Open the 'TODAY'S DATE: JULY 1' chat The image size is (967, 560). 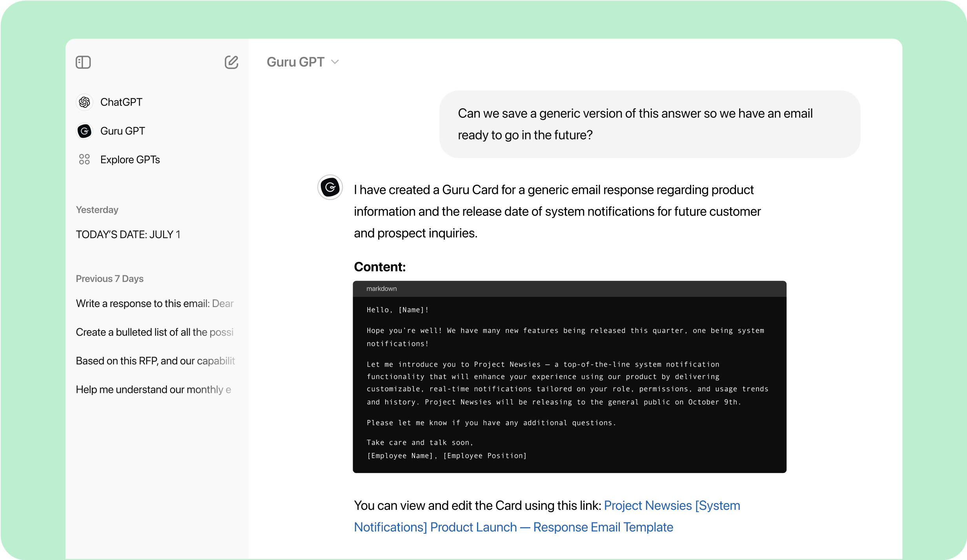[x=128, y=235]
